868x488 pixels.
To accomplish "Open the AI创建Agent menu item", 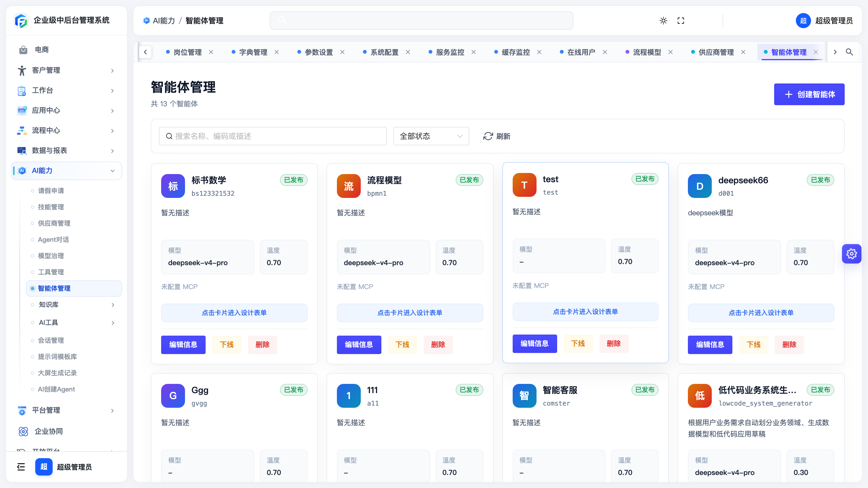I will (56, 389).
